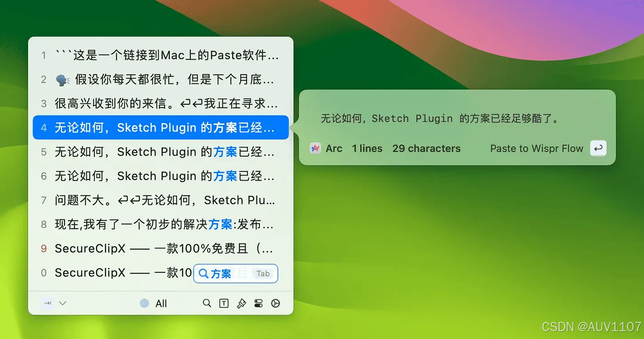
Task: Click the boxed T text-filter icon
Action: click(x=224, y=303)
